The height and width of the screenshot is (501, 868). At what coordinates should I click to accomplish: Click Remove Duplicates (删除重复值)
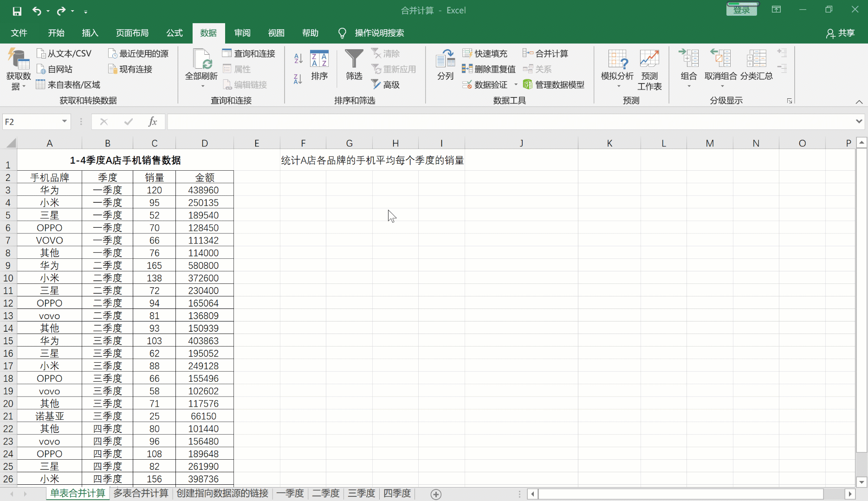pos(489,69)
